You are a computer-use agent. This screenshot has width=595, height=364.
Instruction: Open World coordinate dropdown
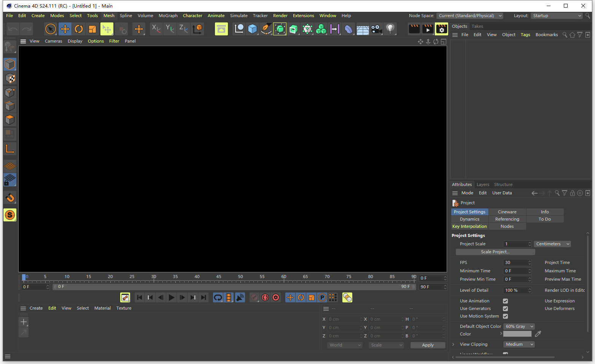(345, 345)
